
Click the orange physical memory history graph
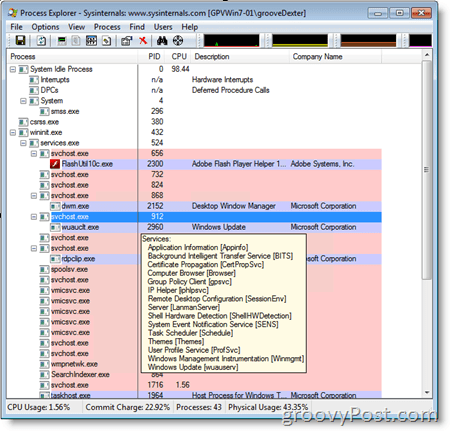(368, 41)
